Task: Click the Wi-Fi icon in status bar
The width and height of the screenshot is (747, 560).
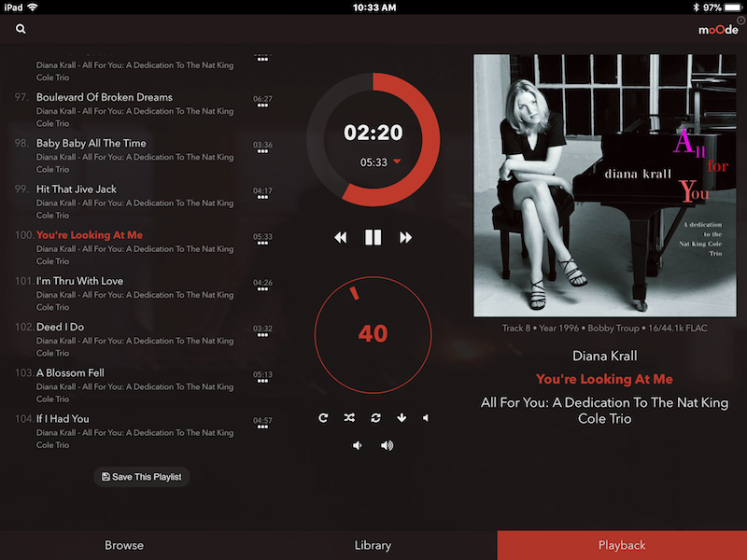Action: tap(33, 7)
